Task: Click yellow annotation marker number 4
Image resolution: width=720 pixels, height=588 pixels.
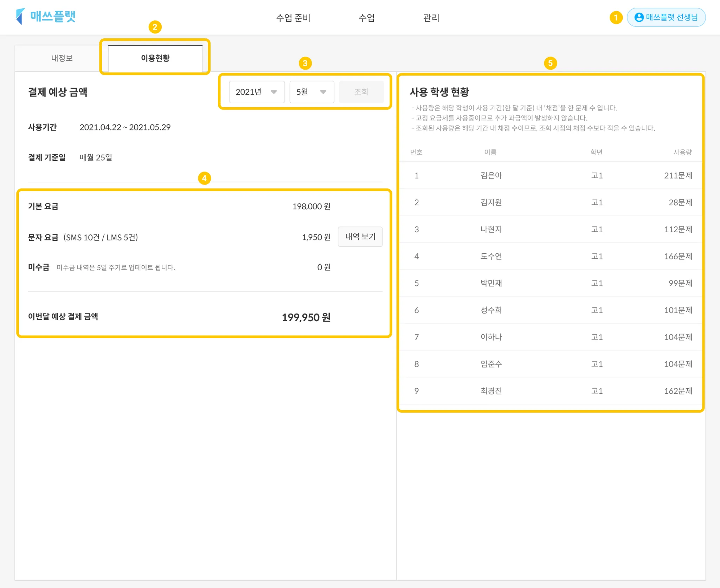Action: tap(204, 178)
